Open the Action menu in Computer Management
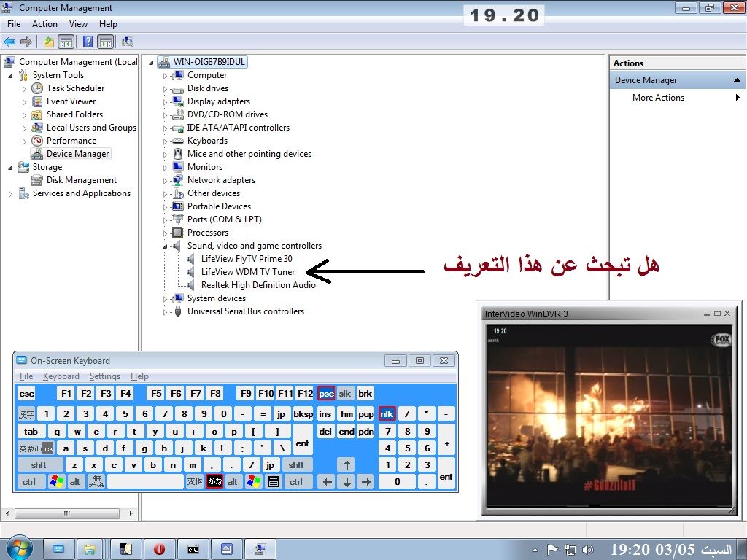 tap(44, 24)
